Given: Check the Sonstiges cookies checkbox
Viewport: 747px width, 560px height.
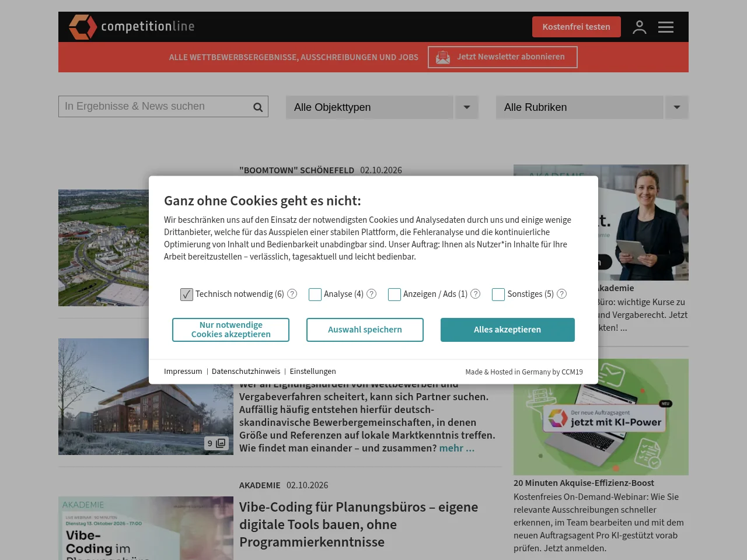Looking at the screenshot, I should coord(498,295).
